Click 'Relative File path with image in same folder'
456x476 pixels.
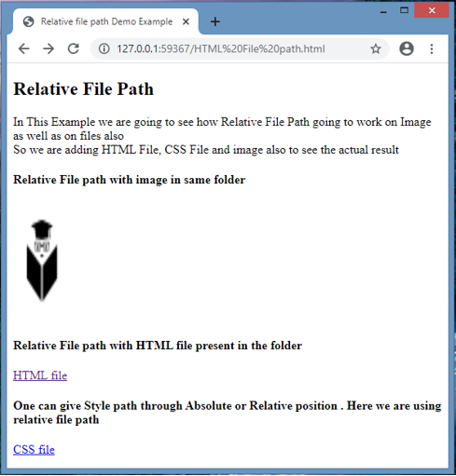[x=130, y=180]
